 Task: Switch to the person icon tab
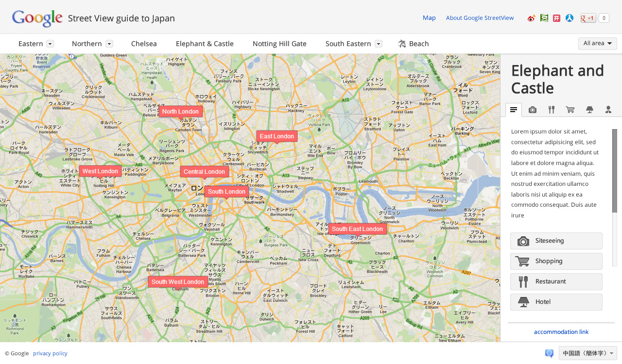[608, 110]
